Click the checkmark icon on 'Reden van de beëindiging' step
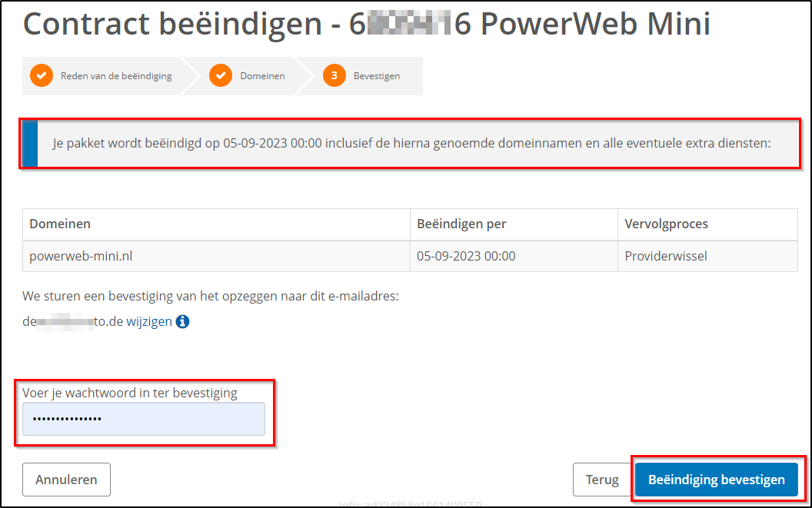The width and height of the screenshot is (812, 508). click(x=41, y=75)
